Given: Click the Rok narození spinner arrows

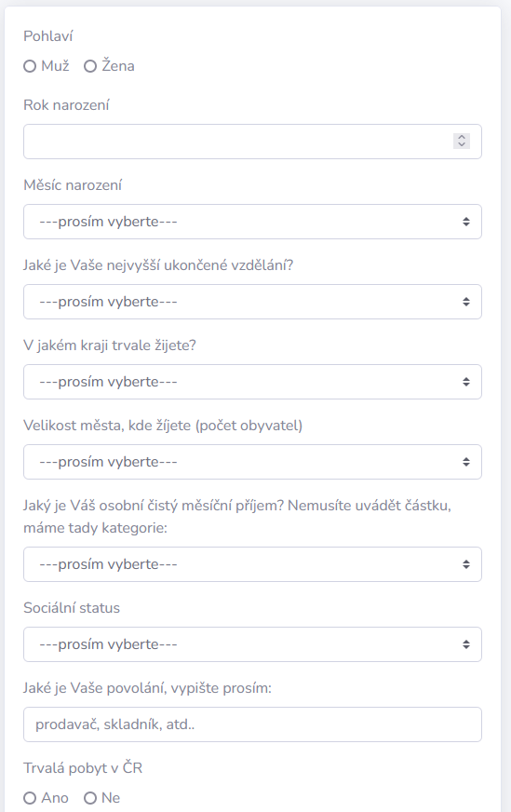Looking at the screenshot, I should 462,141.
